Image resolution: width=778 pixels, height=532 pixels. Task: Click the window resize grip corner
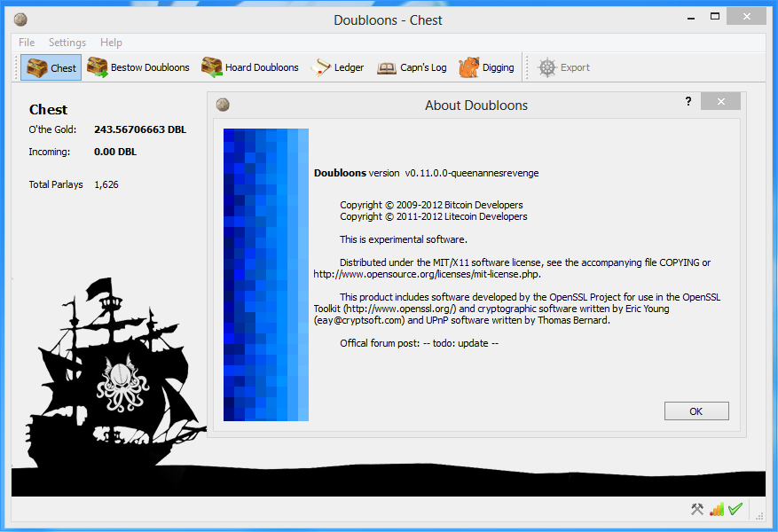tap(759, 516)
